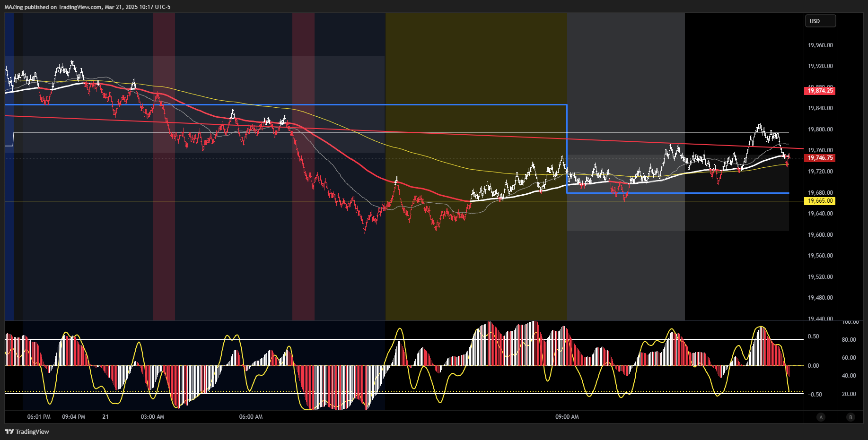Click the 09:04 PM time label

pos(74,417)
